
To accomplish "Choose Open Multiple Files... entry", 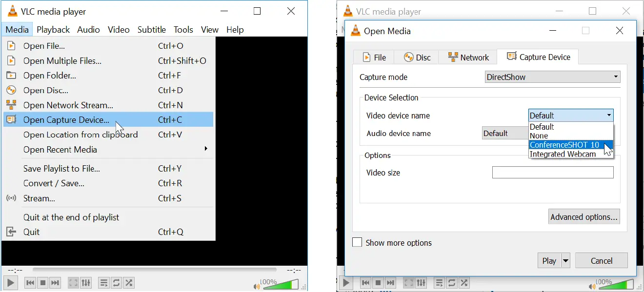I will (x=108, y=60).
